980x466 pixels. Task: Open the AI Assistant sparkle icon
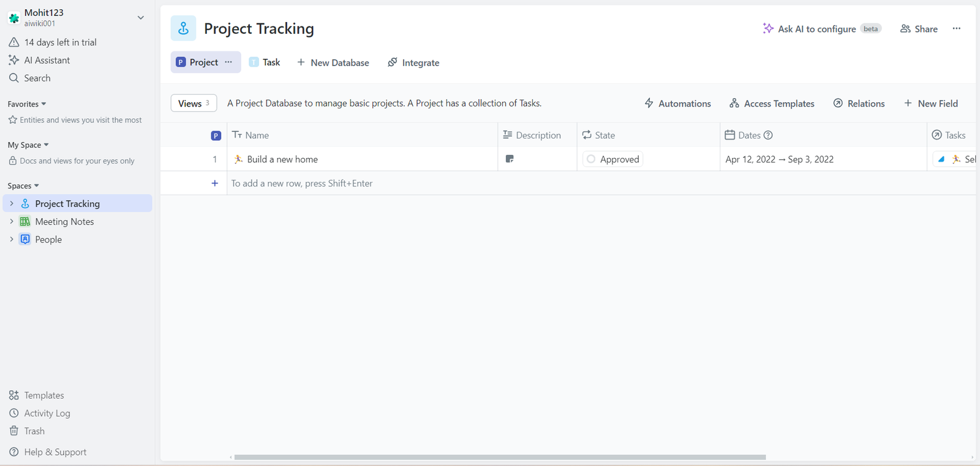point(13,60)
